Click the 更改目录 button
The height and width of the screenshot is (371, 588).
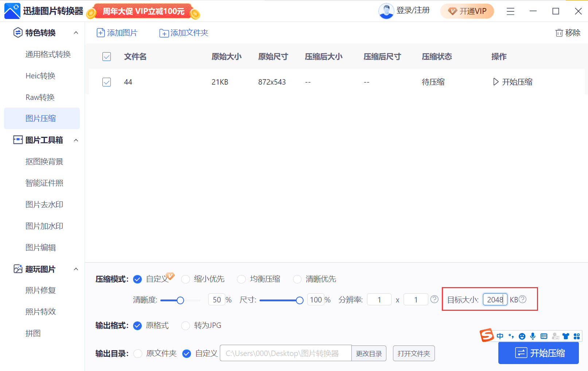pos(369,353)
